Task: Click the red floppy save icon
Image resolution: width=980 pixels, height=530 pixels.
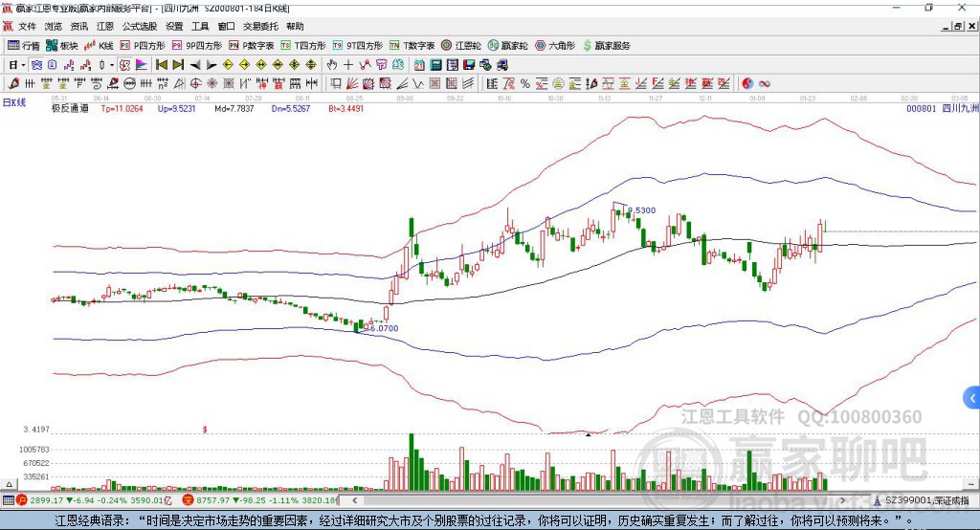Action: [469, 65]
